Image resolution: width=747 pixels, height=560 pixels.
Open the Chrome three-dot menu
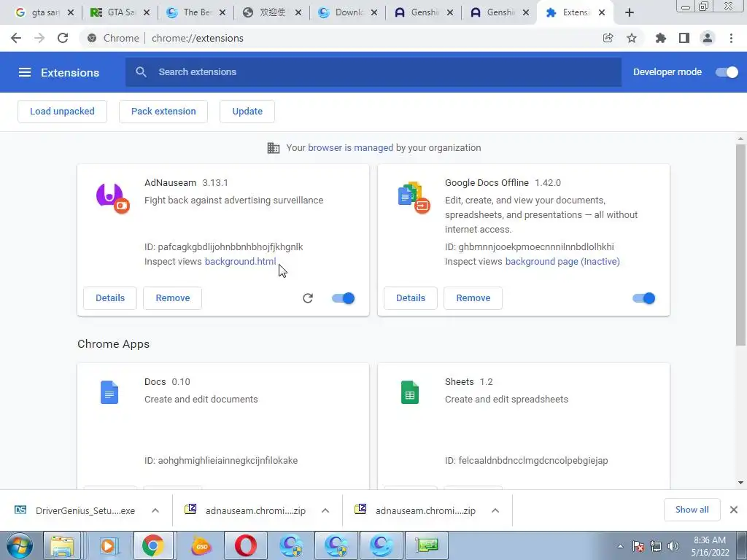pos(731,38)
